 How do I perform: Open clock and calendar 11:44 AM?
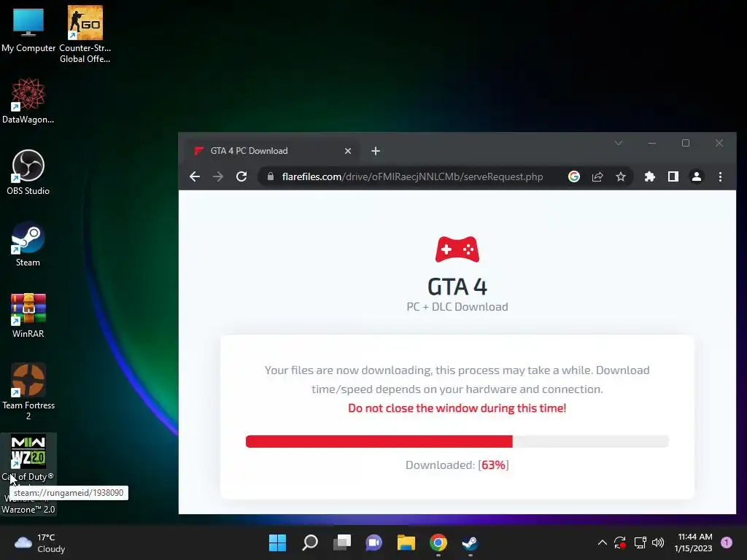(693, 542)
